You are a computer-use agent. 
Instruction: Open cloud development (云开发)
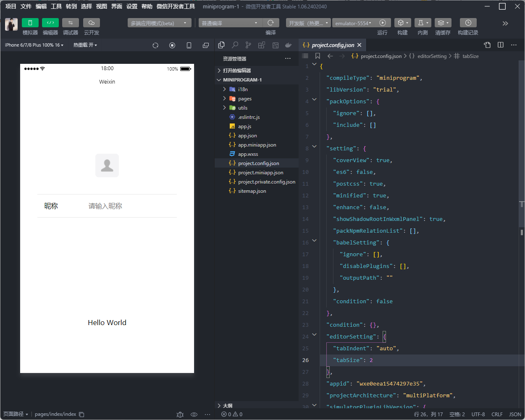(92, 23)
